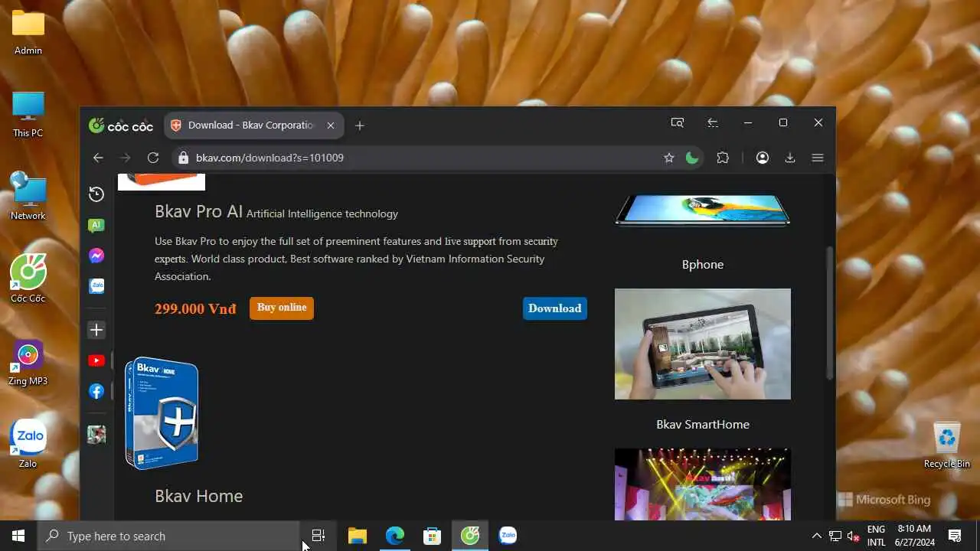Open the browser hamburger menu
This screenshot has width=980, height=551.
click(x=818, y=158)
